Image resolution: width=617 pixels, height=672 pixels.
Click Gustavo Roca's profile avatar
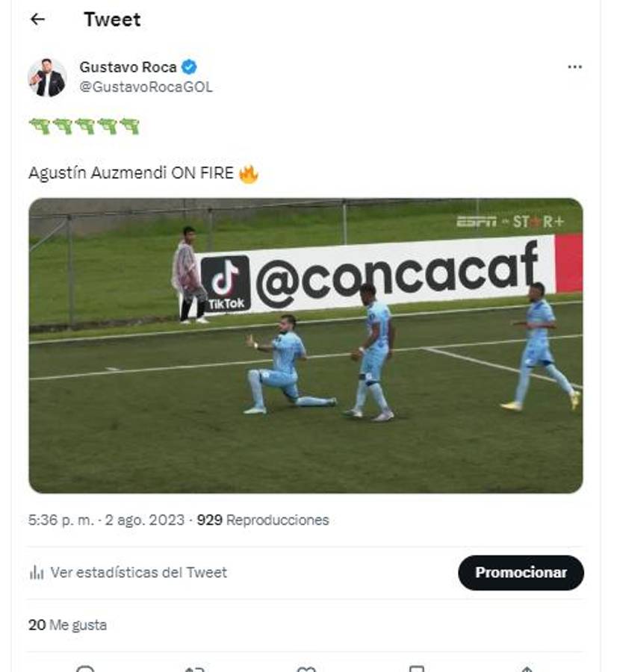pos(46,73)
